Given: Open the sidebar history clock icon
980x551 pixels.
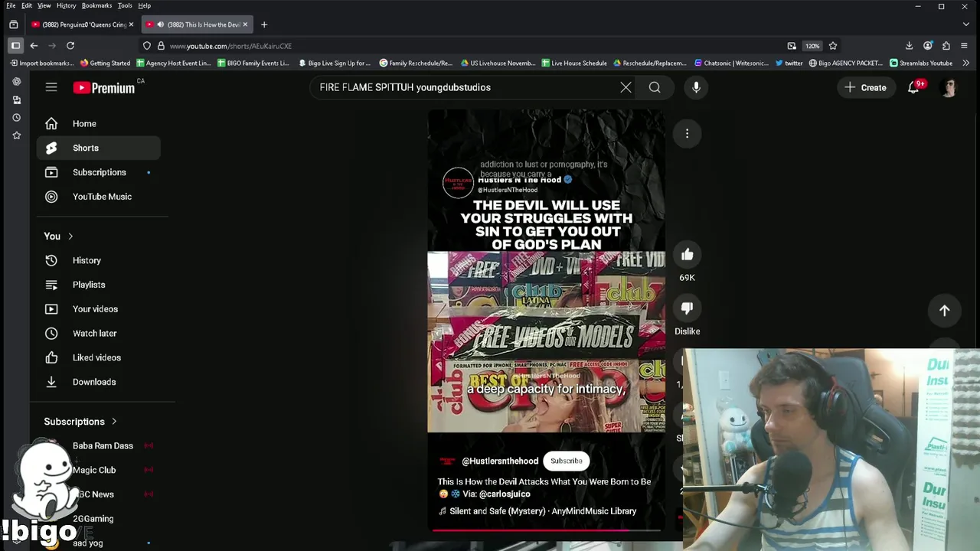Looking at the screenshot, I should pos(16,118).
